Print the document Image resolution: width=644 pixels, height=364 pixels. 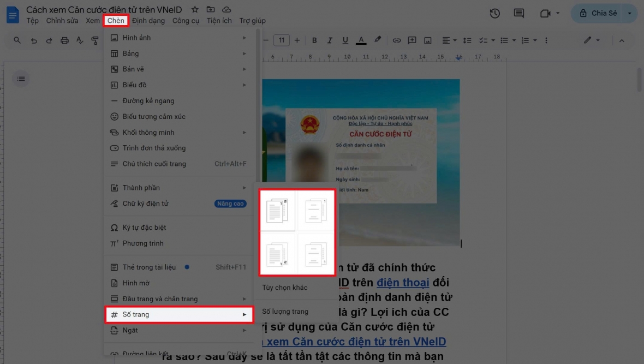tap(64, 40)
